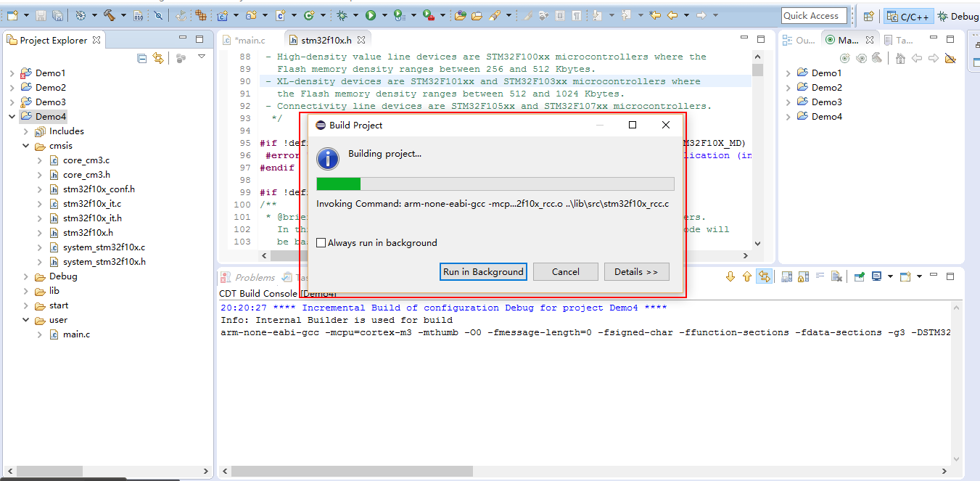Click the Back navigation arrow in main toolbar

672,15
